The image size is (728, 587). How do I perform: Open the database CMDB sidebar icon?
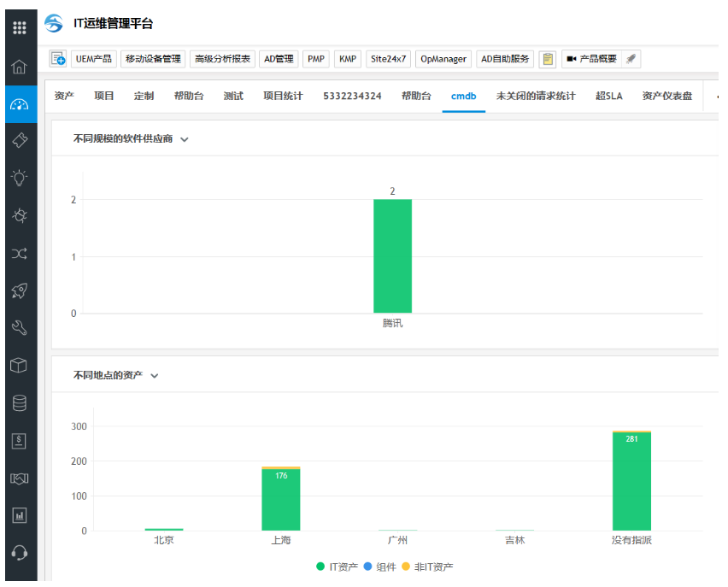[19, 403]
